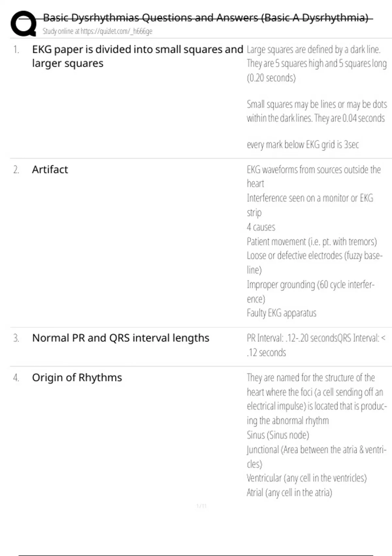The height and width of the screenshot is (556, 392).
Task: Select 'Normal PR and QRS interval lengths' term
Action: pyautogui.click(x=121, y=338)
